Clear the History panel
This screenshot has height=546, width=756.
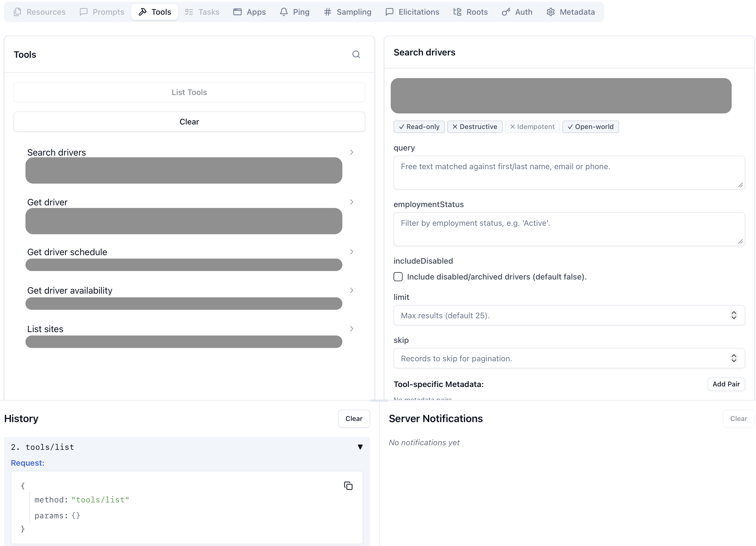(354, 419)
